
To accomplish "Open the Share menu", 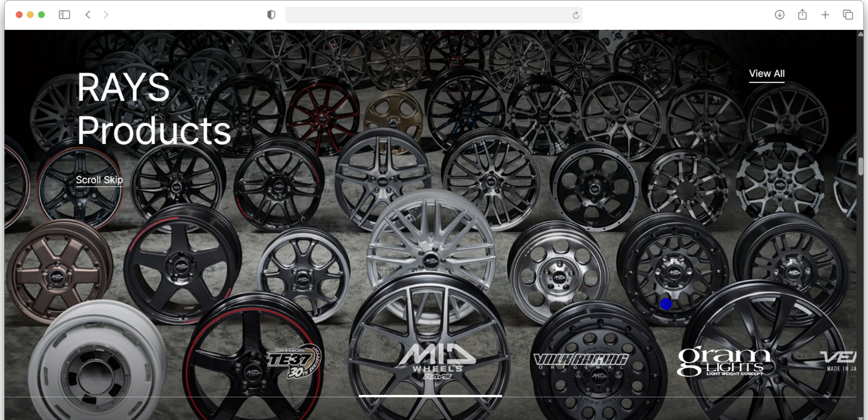I will (x=802, y=14).
